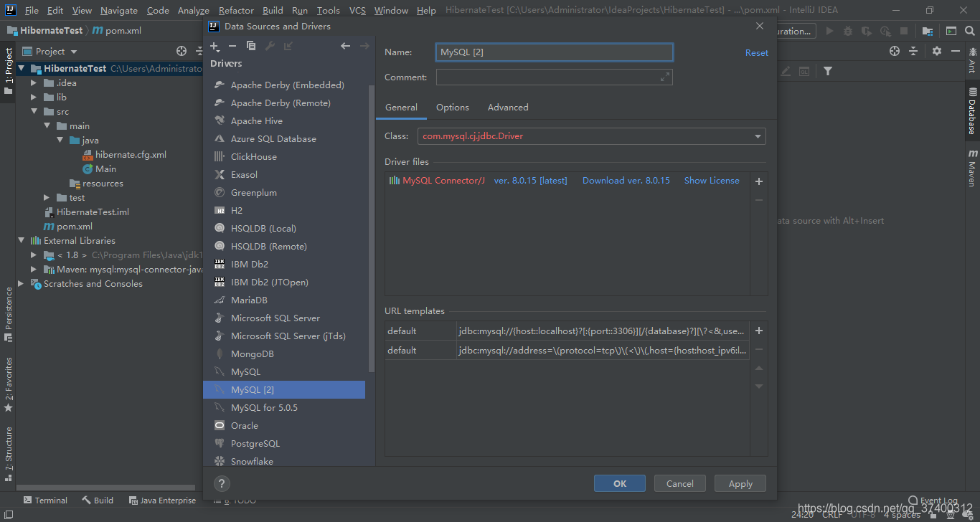
Task: Click the Add (+) icon in dialog toolbar
Action: (x=215, y=46)
